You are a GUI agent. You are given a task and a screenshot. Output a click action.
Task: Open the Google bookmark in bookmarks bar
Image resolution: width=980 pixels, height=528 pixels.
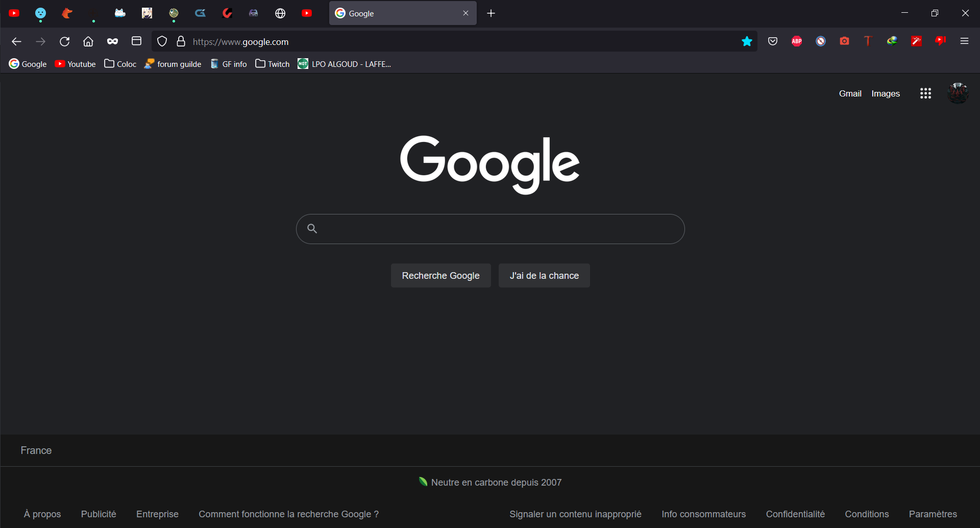click(x=28, y=64)
